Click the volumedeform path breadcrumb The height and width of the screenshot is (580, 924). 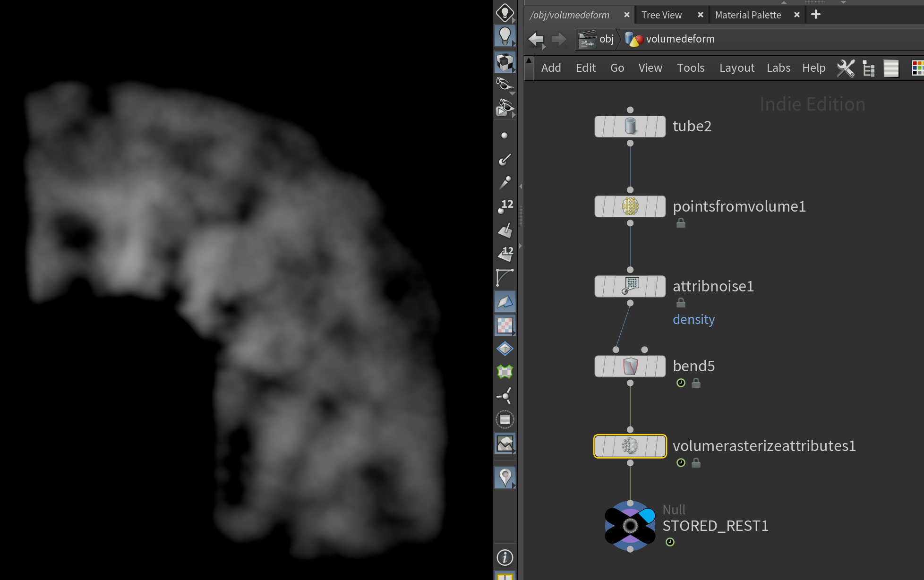tap(680, 39)
